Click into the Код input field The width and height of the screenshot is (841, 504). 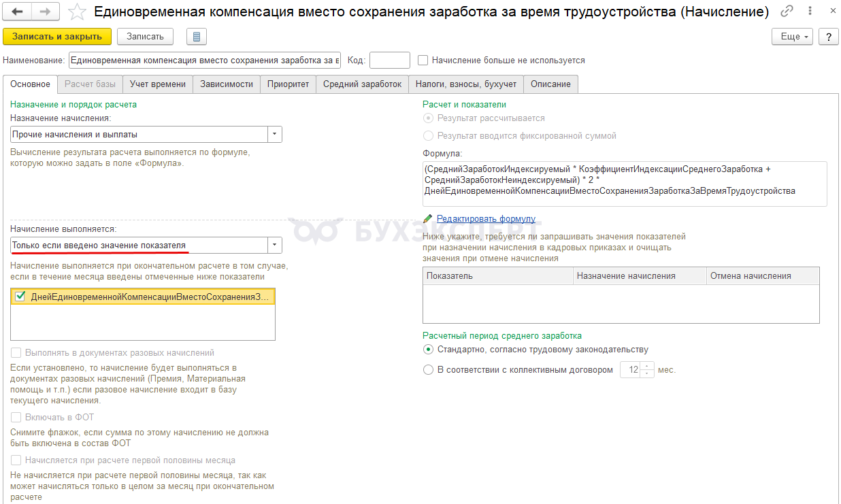click(389, 61)
